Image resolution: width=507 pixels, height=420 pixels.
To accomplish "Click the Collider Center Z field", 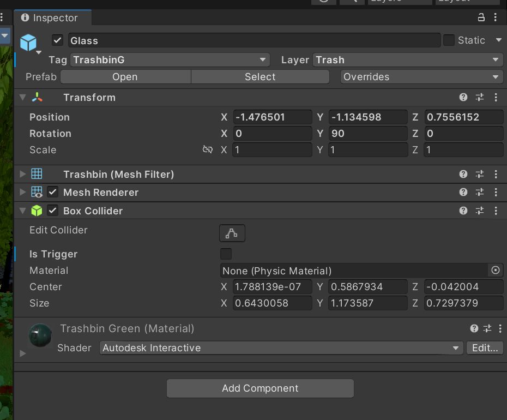I will click(x=464, y=287).
